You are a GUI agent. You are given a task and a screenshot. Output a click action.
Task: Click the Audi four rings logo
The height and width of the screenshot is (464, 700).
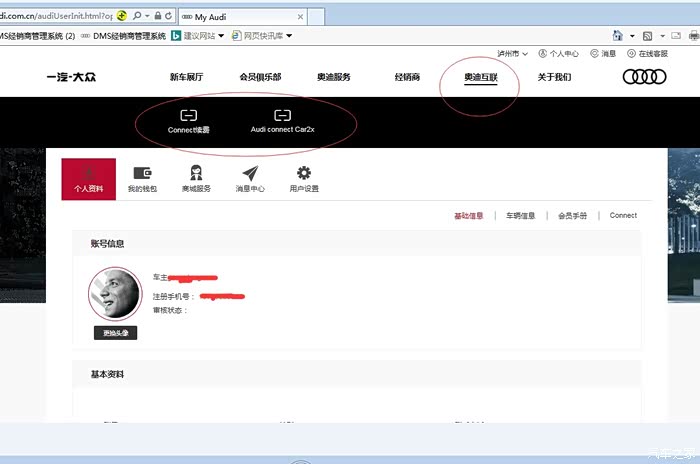coord(644,77)
